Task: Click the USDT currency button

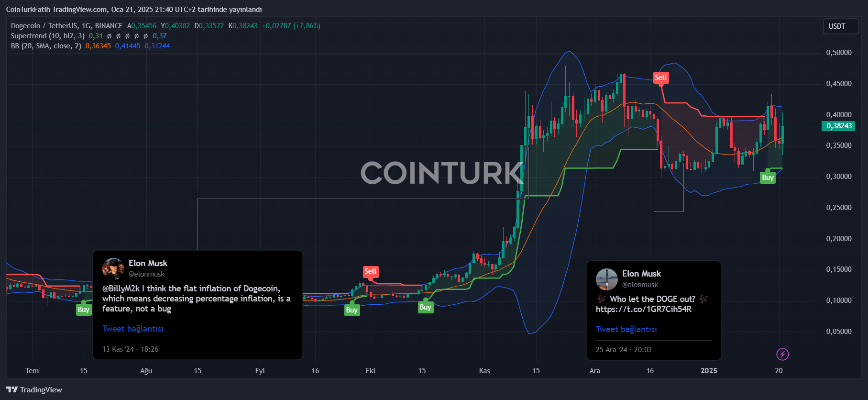Action: coord(841,26)
